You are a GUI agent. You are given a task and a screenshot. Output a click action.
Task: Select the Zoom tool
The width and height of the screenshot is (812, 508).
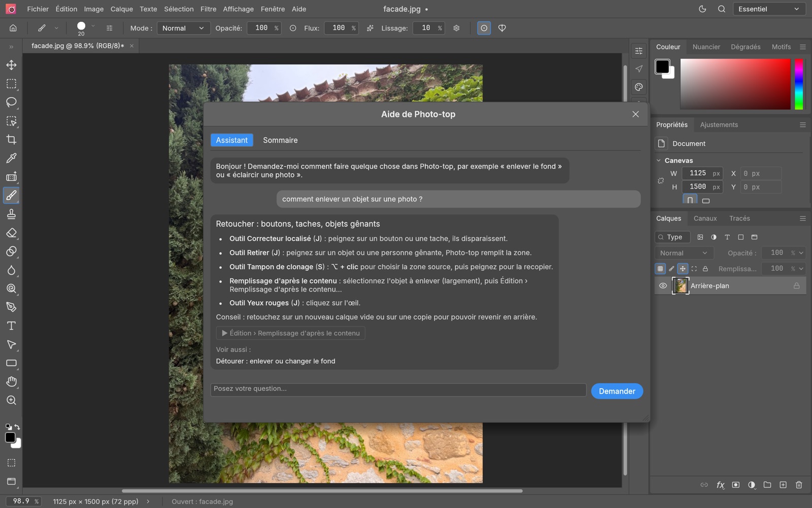pos(11,400)
